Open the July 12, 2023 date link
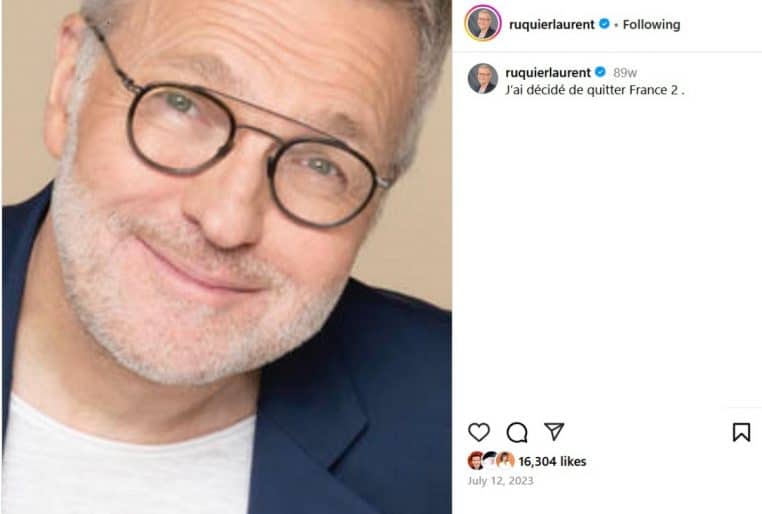This screenshot has height=514, width=762. pyautogui.click(x=500, y=481)
